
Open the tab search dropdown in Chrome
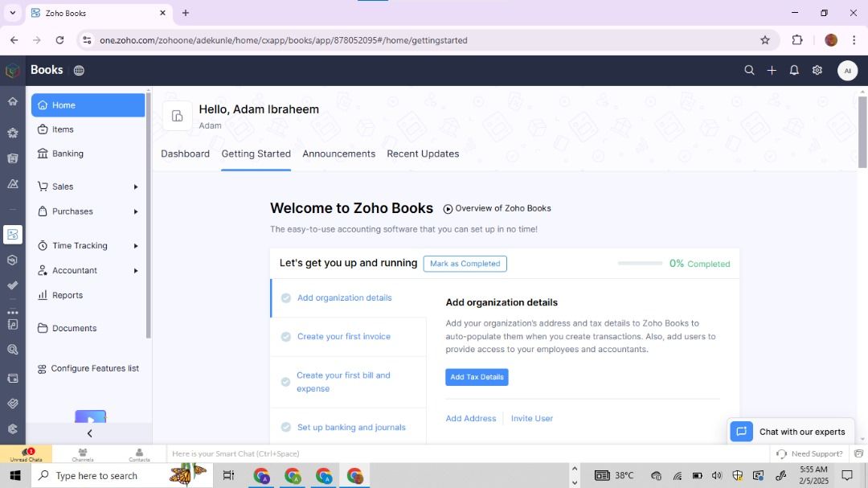[12, 13]
